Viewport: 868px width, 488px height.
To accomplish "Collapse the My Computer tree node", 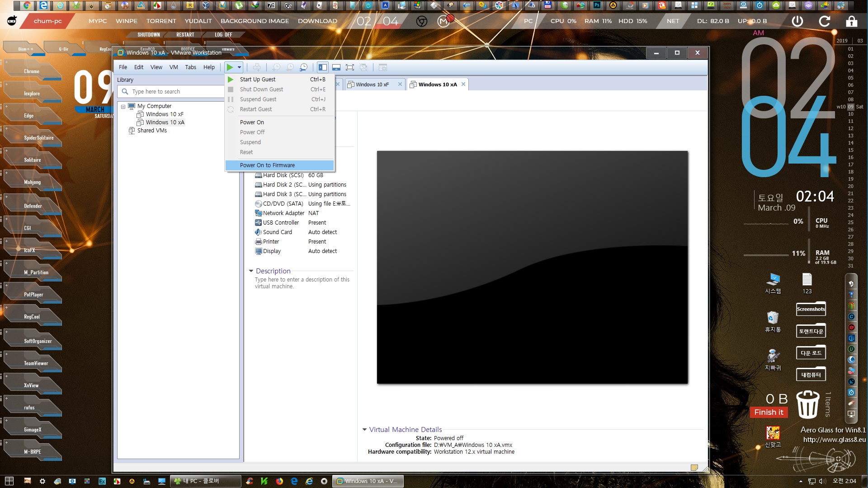I will pos(123,107).
